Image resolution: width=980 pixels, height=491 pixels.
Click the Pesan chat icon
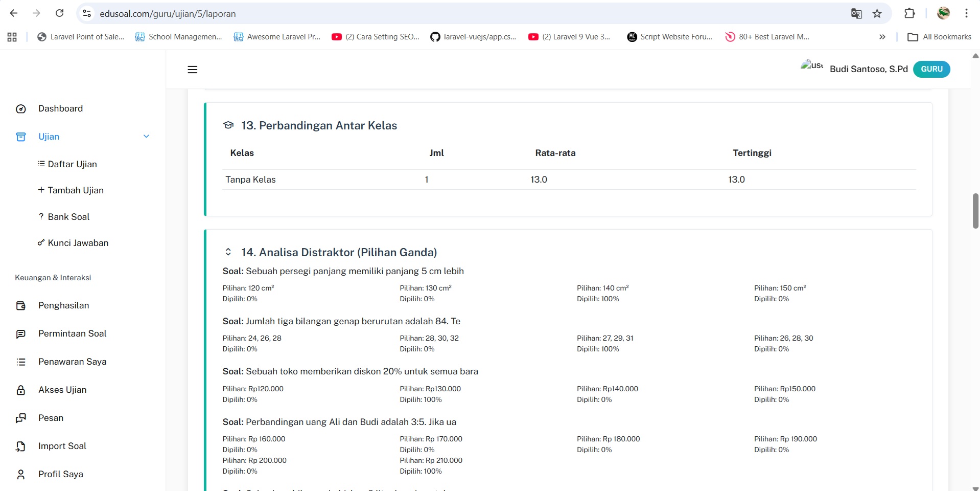21,418
